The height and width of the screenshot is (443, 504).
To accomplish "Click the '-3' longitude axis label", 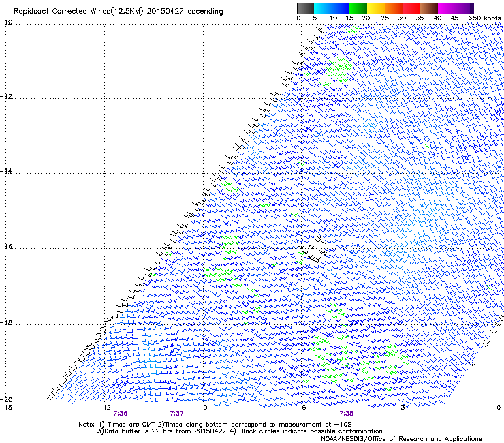I will coord(400,408).
